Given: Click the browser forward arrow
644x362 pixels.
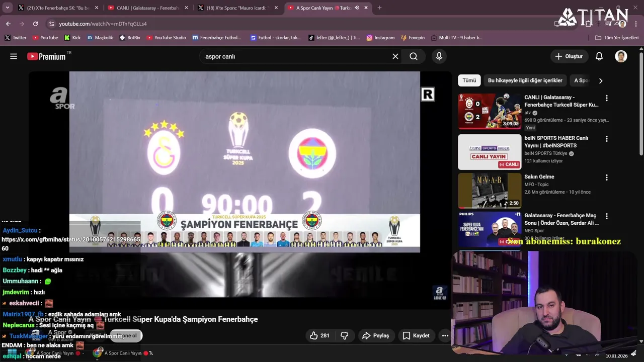Looking at the screenshot, I should (x=22, y=24).
